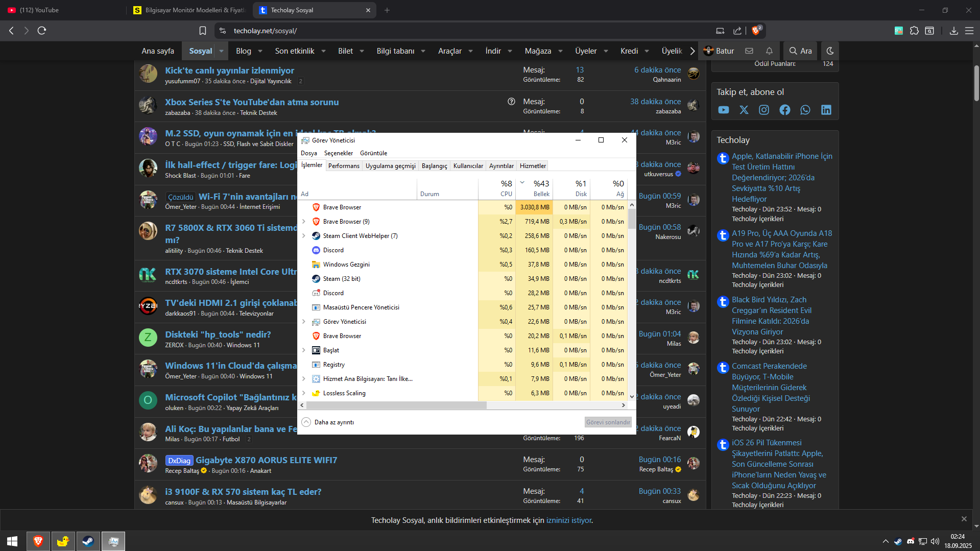Reload the Techolay page

click(42, 31)
